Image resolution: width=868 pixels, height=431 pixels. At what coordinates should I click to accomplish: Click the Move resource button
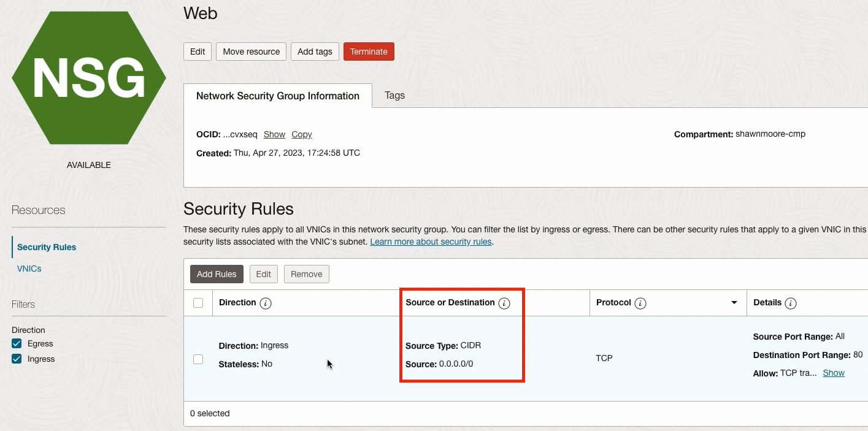point(251,51)
